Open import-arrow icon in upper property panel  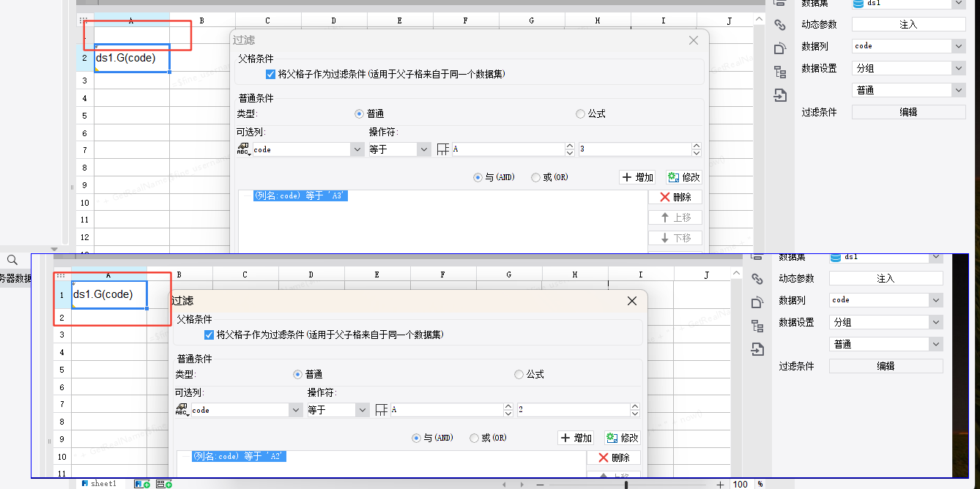[x=779, y=95]
